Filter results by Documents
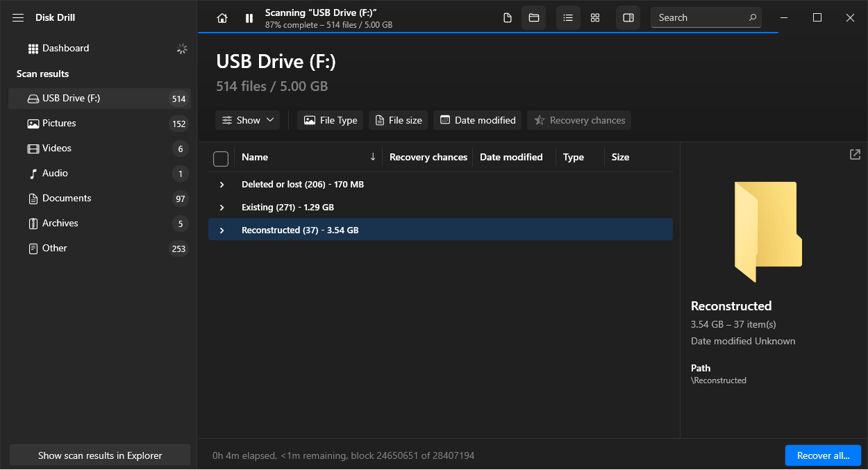The height and width of the screenshot is (470, 868). point(99,199)
